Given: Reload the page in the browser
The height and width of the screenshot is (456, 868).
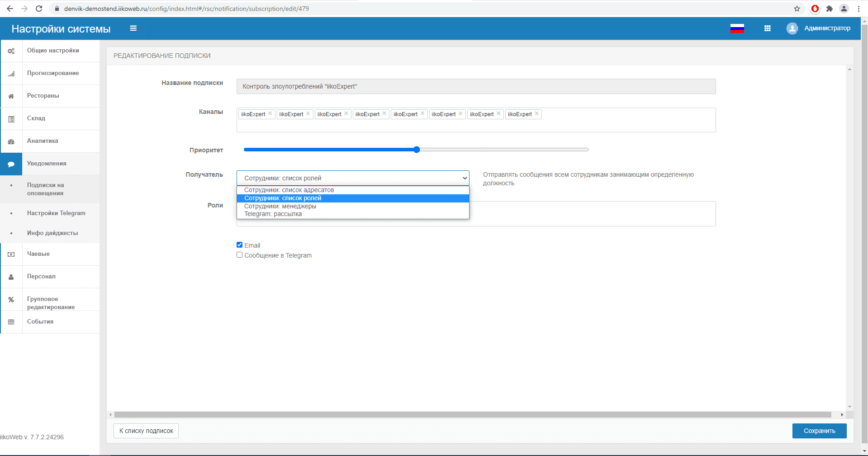Looking at the screenshot, I should [39, 9].
